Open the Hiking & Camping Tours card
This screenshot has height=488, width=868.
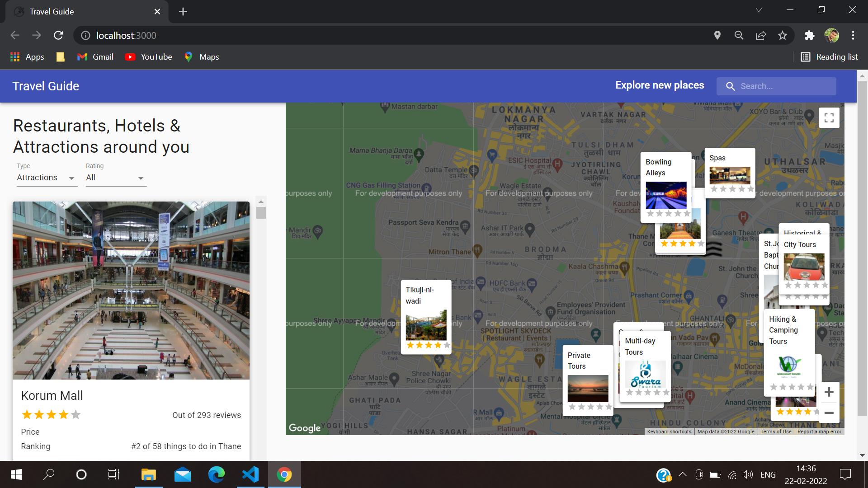(789, 352)
